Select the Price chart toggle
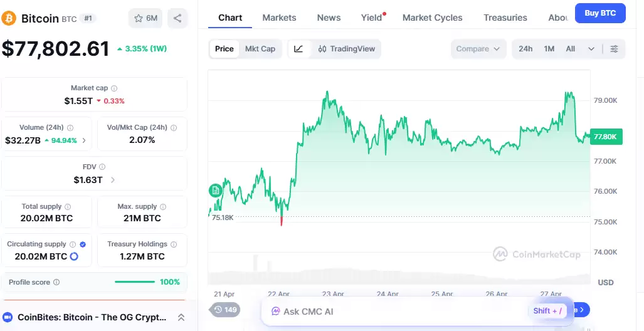This screenshot has width=644, height=331. pyautogui.click(x=224, y=49)
